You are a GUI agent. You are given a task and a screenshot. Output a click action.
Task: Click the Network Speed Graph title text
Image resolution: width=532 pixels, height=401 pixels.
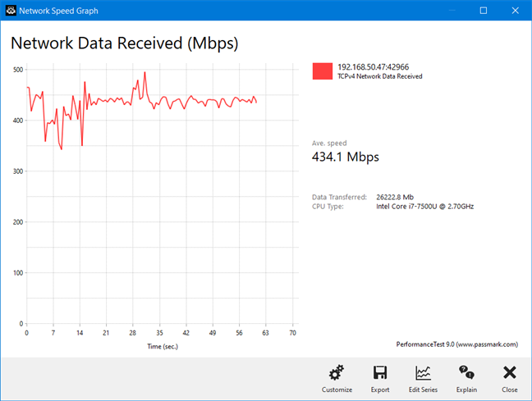(x=58, y=11)
